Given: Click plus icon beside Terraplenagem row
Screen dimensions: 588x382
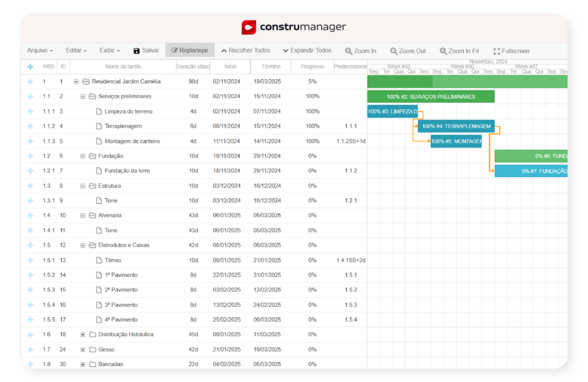Looking at the screenshot, I should tap(30, 126).
